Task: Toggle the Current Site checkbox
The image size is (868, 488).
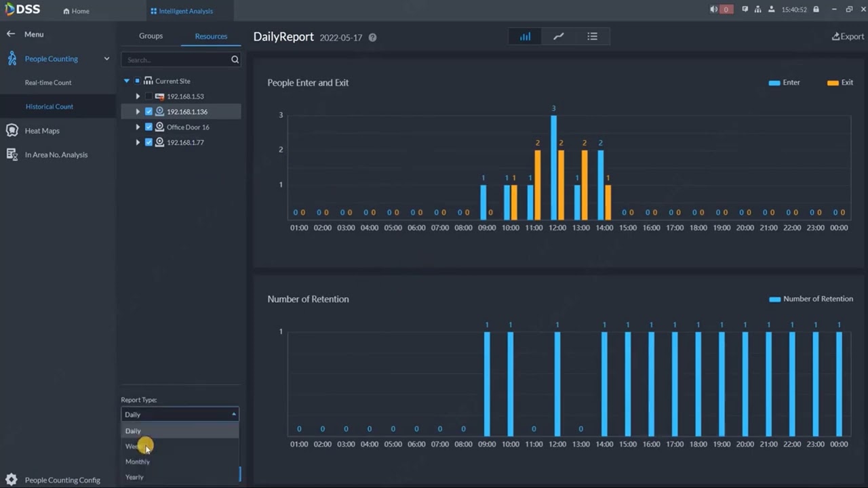Action: [137, 81]
